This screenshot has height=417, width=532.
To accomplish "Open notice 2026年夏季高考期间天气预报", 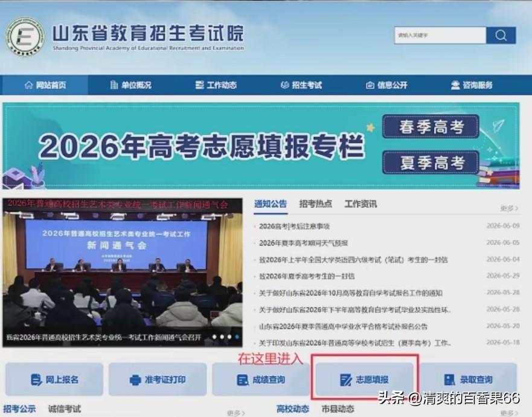I will coord(303,243).
